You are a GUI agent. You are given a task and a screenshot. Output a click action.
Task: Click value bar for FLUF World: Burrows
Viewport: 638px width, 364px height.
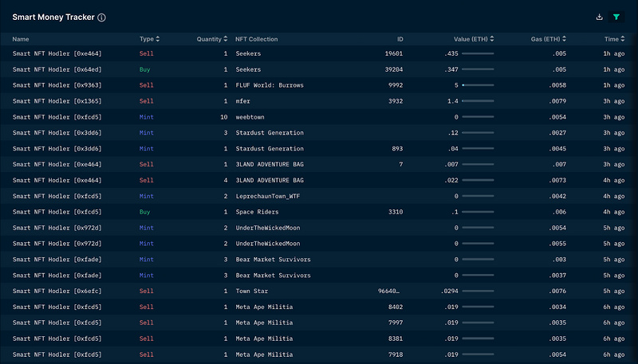click(478, 85)
